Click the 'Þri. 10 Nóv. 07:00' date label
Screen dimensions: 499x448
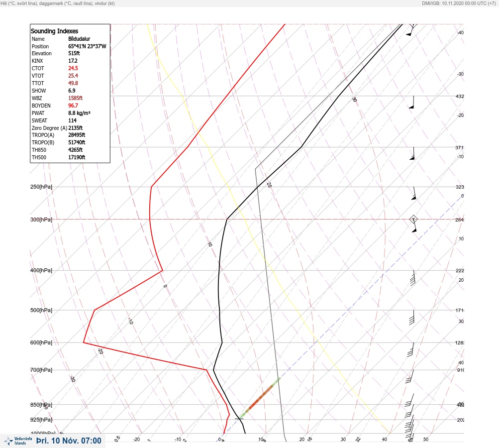[x=69, y=441]
